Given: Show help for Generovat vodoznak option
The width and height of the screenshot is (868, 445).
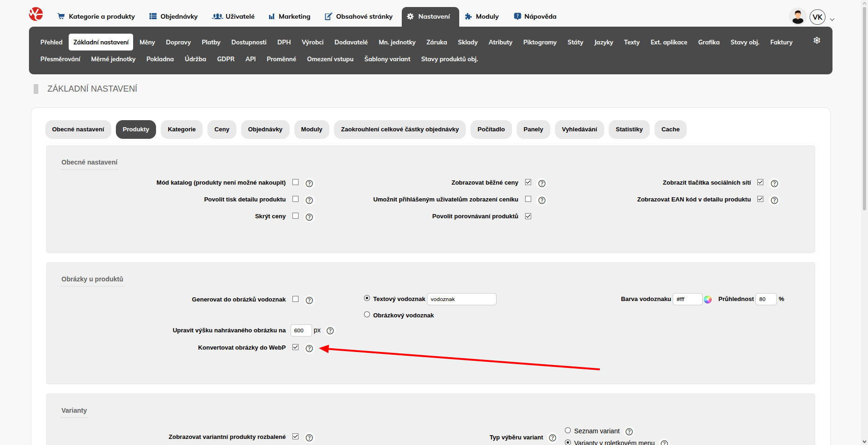Looking at the screenshot, I should (x=309, y=300).
